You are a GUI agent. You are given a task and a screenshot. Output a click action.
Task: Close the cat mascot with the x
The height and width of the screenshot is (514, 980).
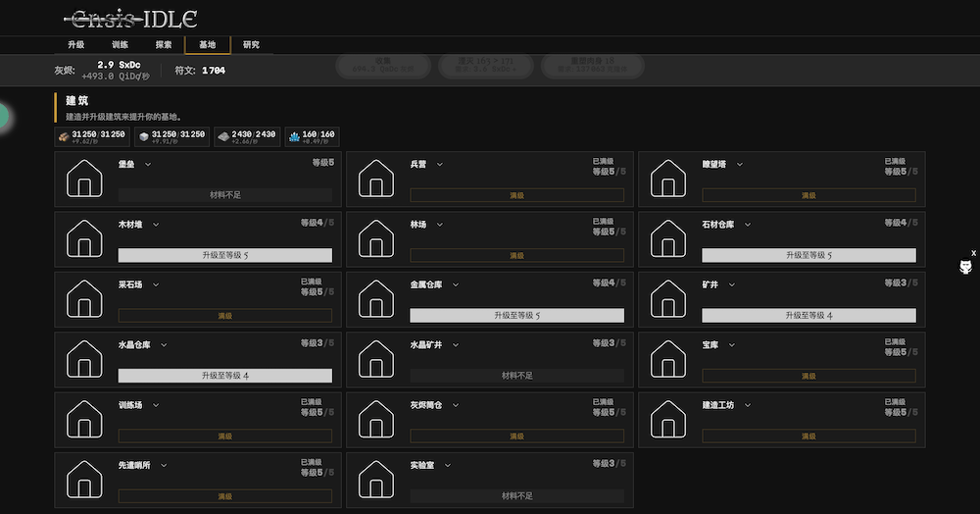coord(973,253)
